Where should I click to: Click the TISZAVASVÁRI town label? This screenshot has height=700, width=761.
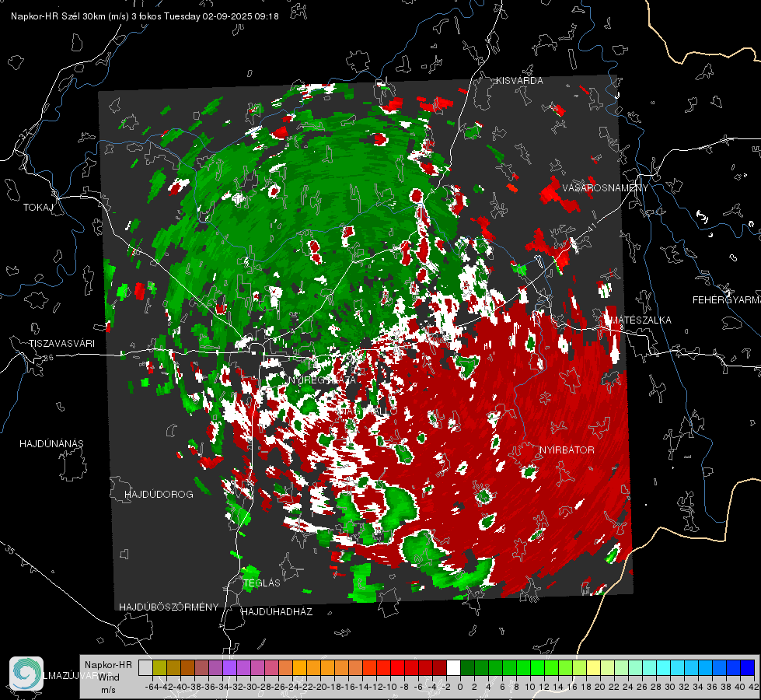61,344
